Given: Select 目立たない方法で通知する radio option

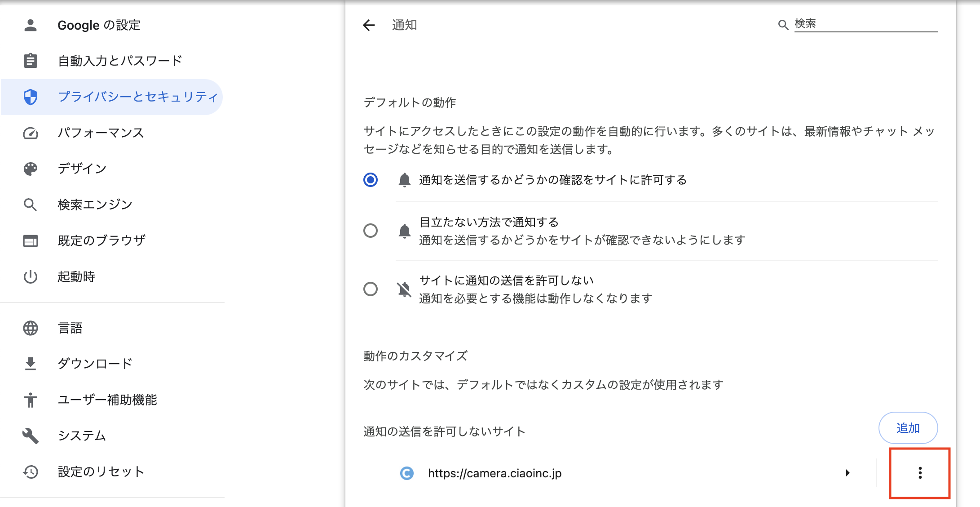Looking at the screenshot, I should (x=371, y=231).
